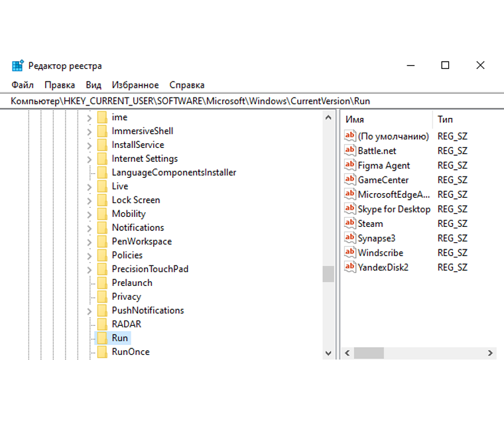Expand the PushNotifications tree node
This screenshot has width=504, height=422.
(90, 311)
